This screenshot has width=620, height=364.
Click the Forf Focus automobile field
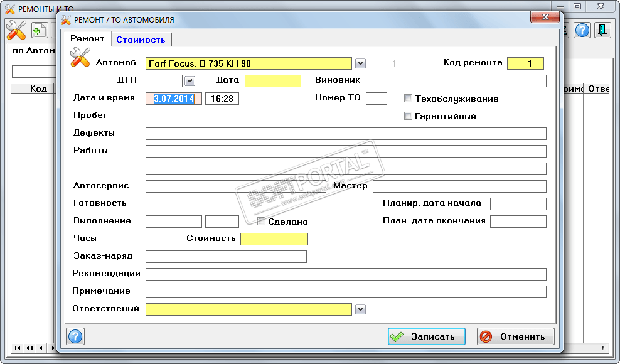[249, 63]
